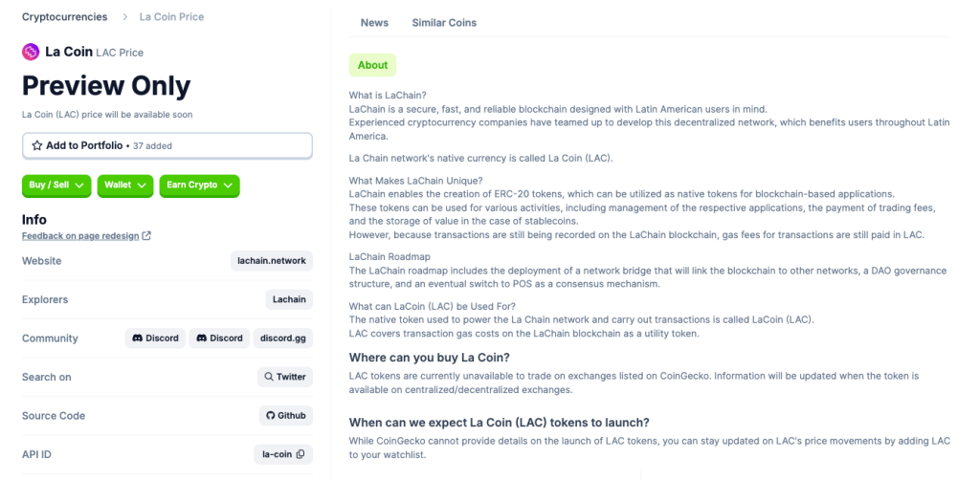980x480 pixels.
Task: Switch to the News tab
Action: point(374,23)
